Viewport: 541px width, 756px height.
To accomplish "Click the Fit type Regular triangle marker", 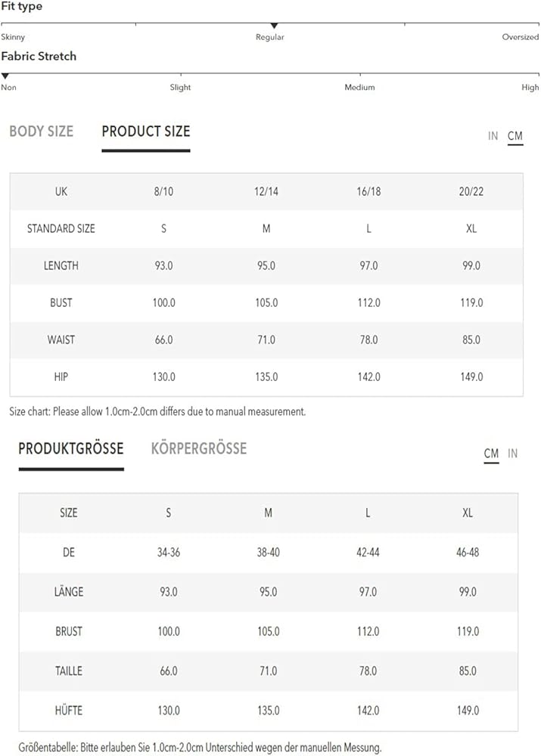I will click(274, 26).
